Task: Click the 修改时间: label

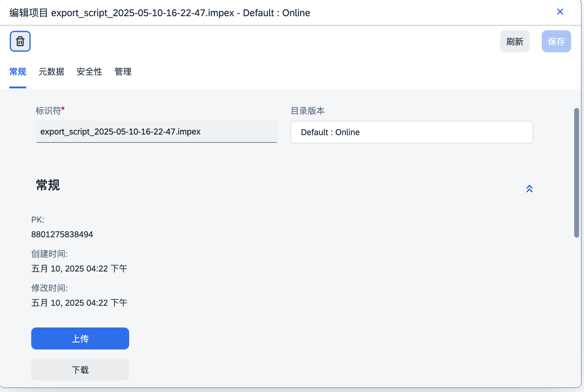Action: coord(50,288)
